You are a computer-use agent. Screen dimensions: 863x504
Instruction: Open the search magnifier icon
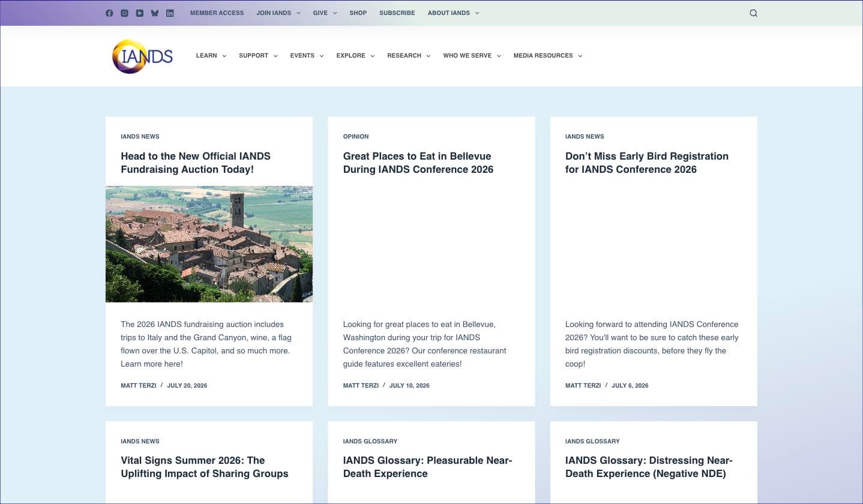pos(753,13)
